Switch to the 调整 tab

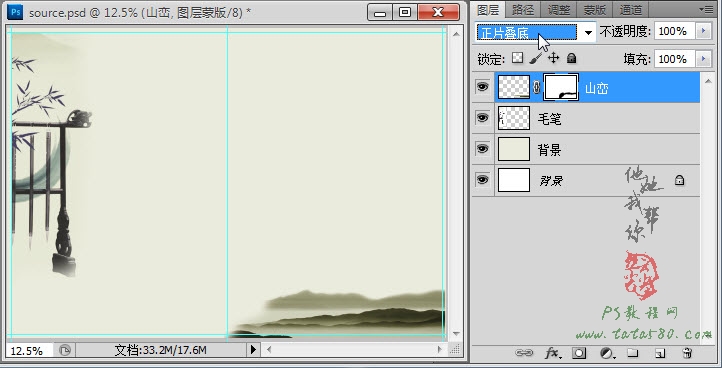click(559, 9)
